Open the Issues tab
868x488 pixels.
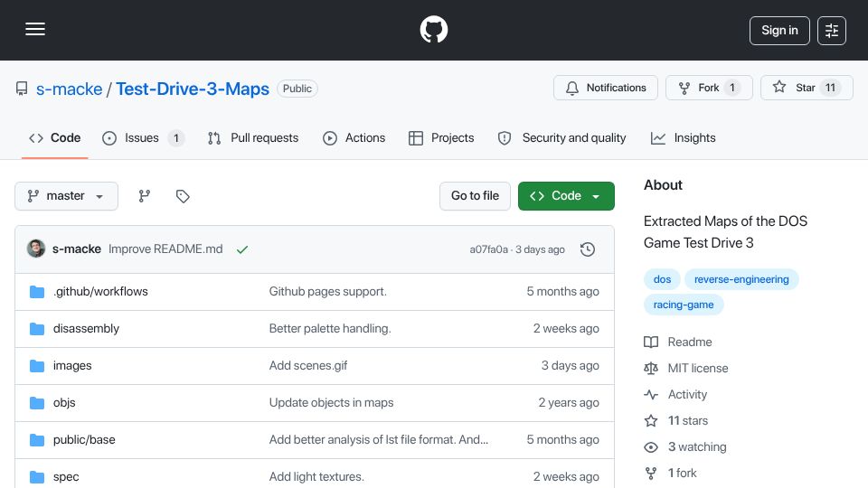[143, 137]
